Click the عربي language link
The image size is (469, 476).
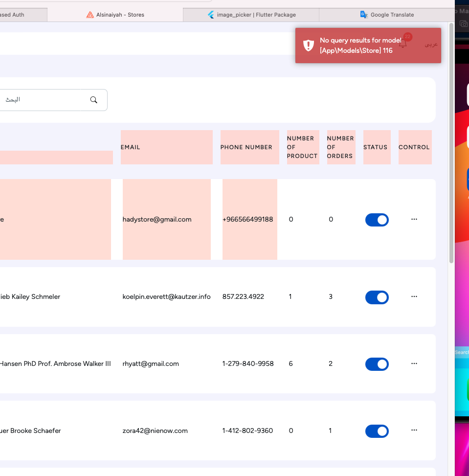coord(431,44)
